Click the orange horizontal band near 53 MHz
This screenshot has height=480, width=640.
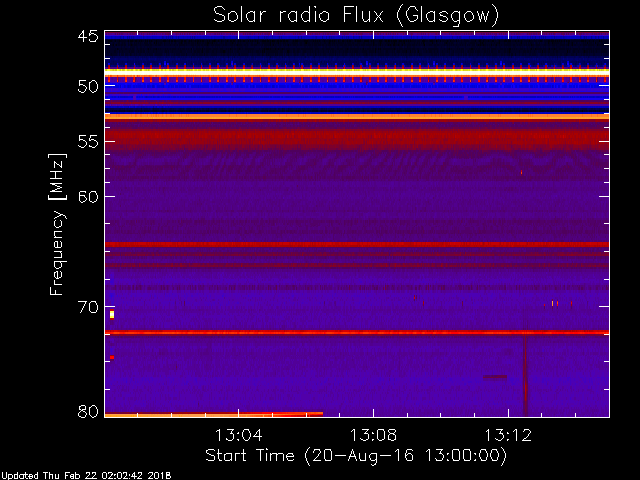(x=357, y=117)
